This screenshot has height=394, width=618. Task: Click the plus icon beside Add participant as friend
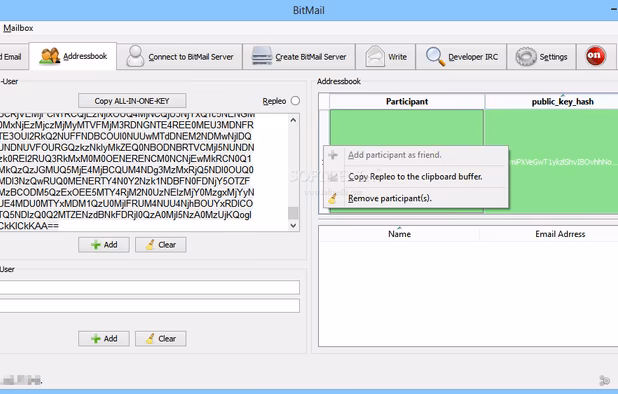click(x=333, y=155)
